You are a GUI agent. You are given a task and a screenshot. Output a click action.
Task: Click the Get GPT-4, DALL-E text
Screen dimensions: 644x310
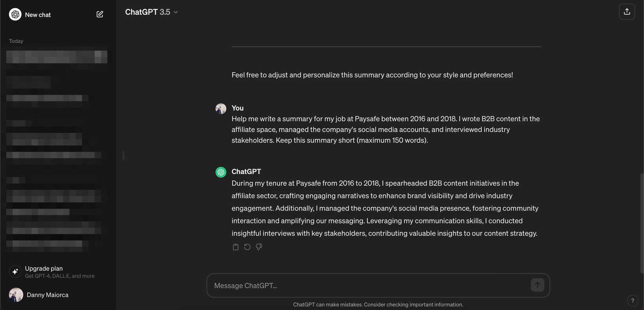(x=59, y=276)
